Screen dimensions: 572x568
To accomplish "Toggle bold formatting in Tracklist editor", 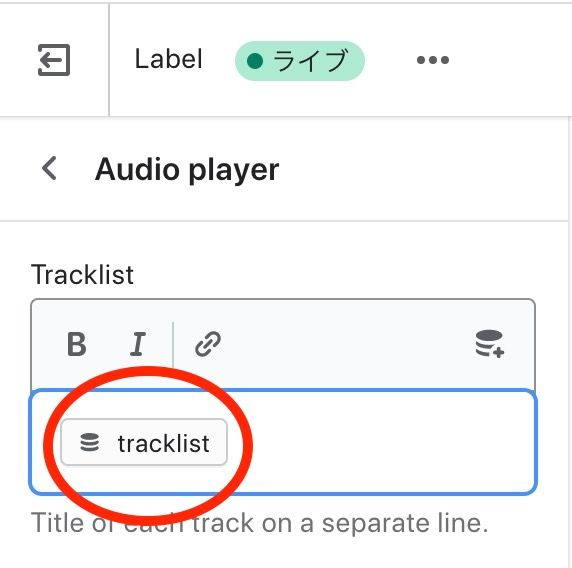I will (x=77, y=344).
